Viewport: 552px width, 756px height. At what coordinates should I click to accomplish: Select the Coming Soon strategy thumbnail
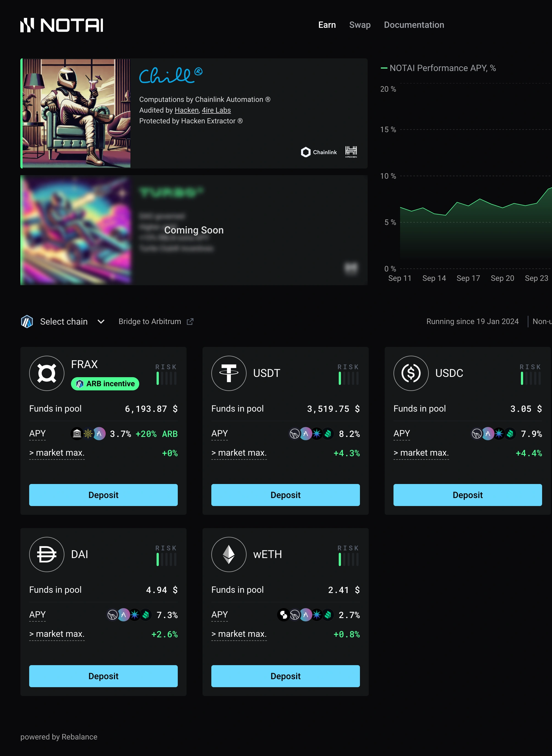76,230
